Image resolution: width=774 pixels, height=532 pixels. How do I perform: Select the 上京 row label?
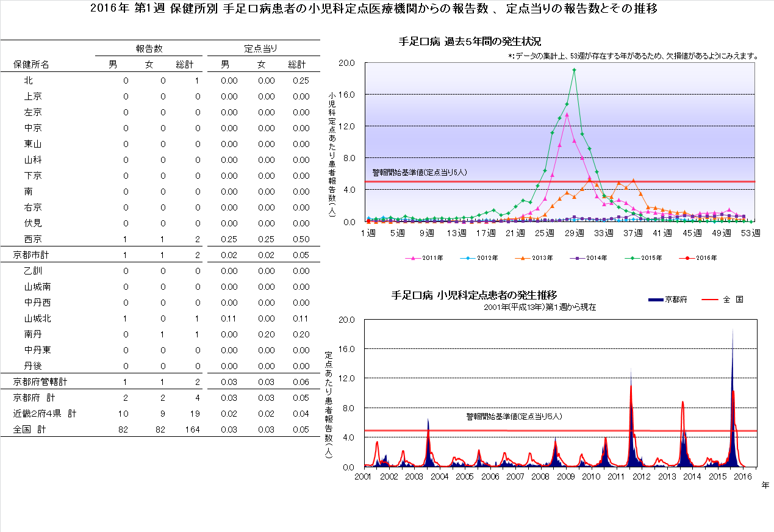pos(33,96)
